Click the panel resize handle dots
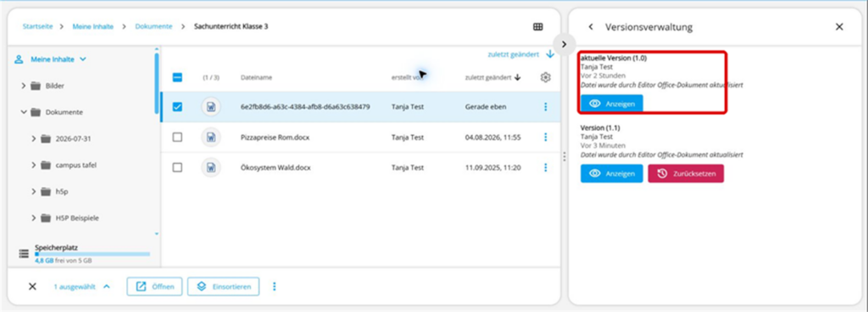Image resolution: width=868 pixels, height=312 pixels. pos(564,157)
